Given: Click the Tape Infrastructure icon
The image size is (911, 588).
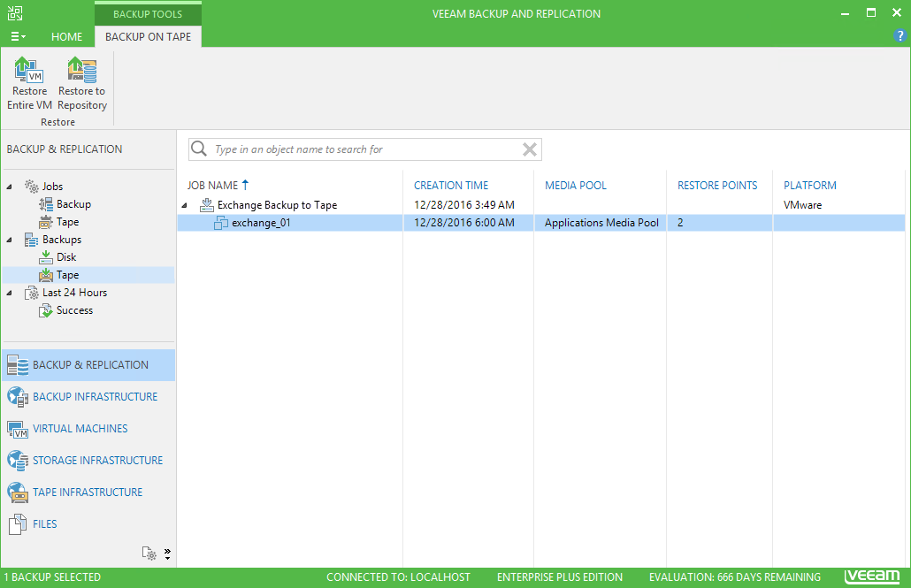Looking at the screenshot, I should (18, 493).
